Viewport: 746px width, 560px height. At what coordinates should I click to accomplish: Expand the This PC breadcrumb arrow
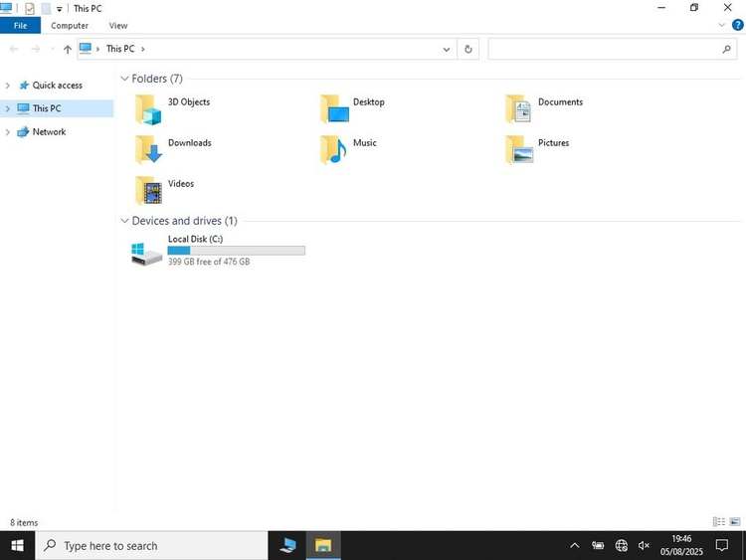coord(142,49)
